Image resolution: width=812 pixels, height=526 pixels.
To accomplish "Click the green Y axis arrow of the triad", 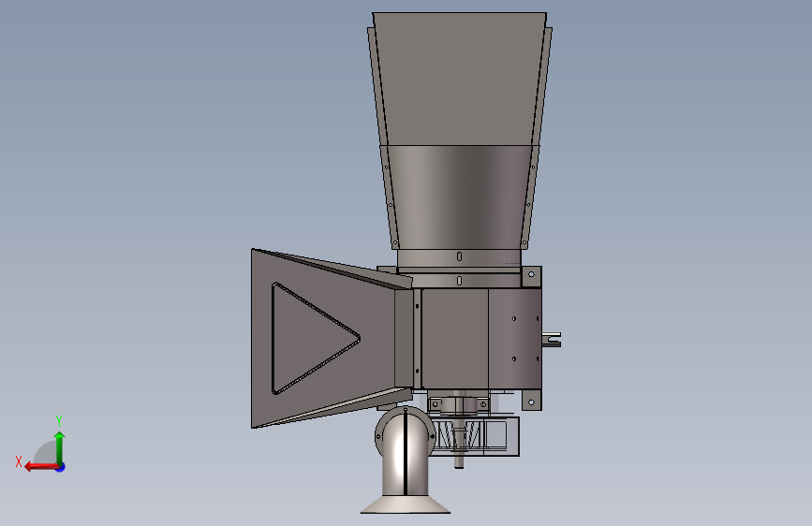I will pos(60,447).
